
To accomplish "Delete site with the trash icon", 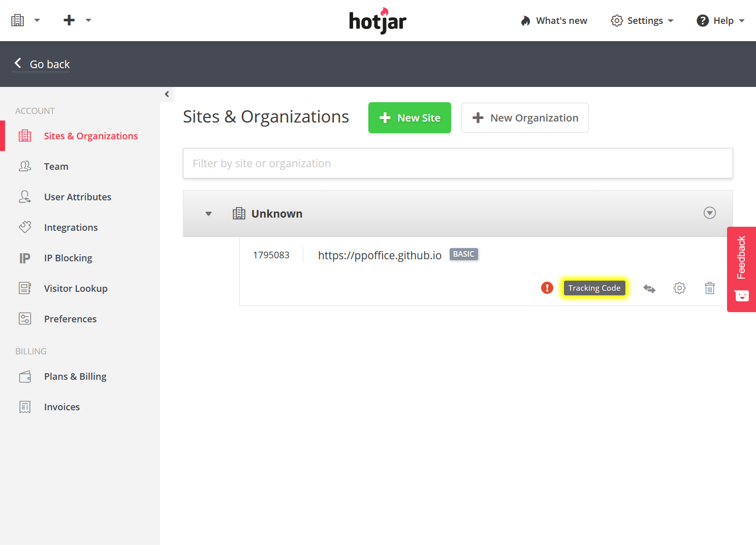I will (710, 288).
